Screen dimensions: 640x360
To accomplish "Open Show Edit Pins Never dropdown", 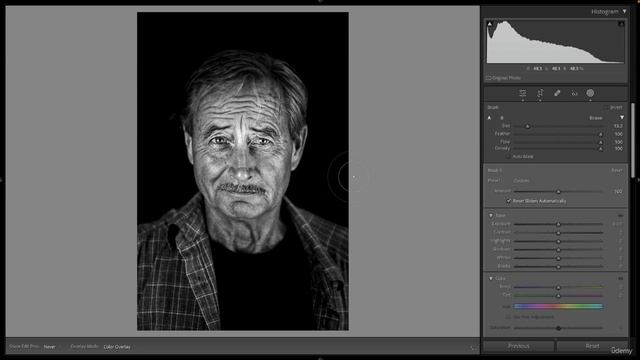I will click(50, 347).
